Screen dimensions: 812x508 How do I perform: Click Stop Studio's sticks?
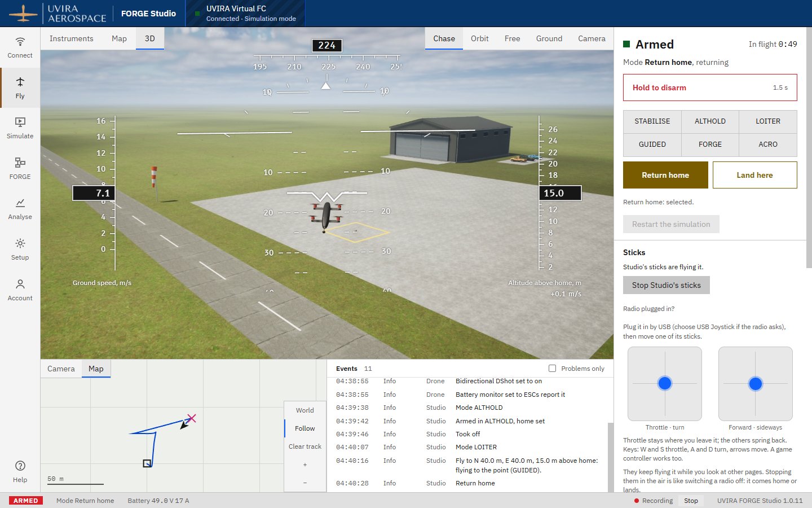pyautogui.click(x=667, y=285)
